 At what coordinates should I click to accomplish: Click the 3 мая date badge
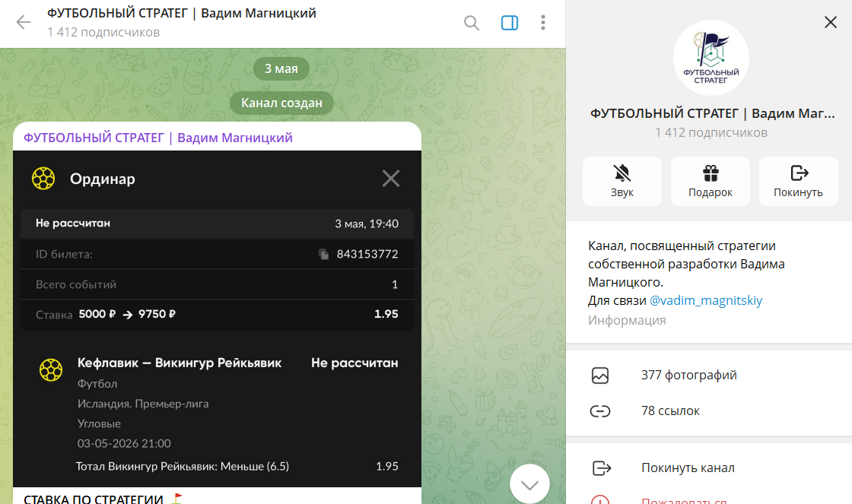click(281, 69)
